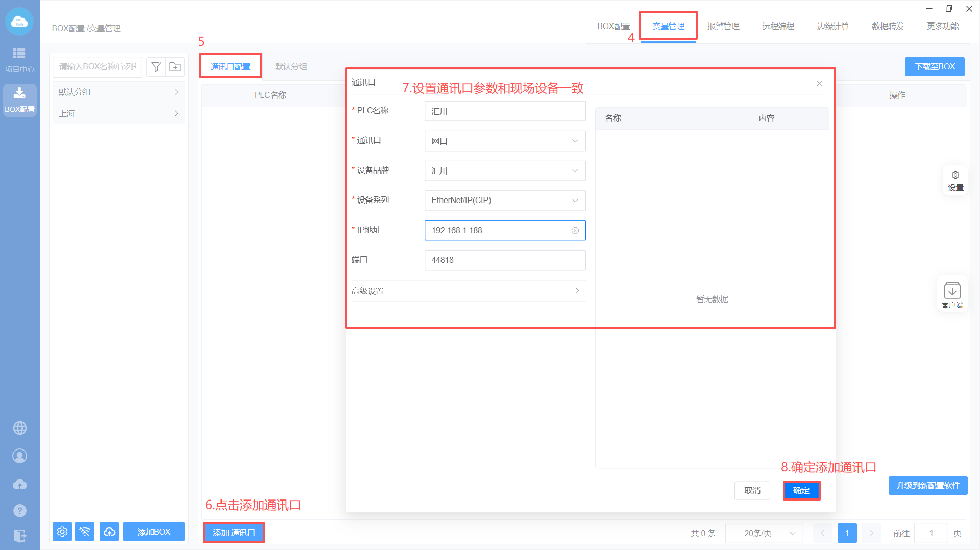Click the 端口 input field
The height and width of the screenshot is (550, 980).
tap(505, 260)
